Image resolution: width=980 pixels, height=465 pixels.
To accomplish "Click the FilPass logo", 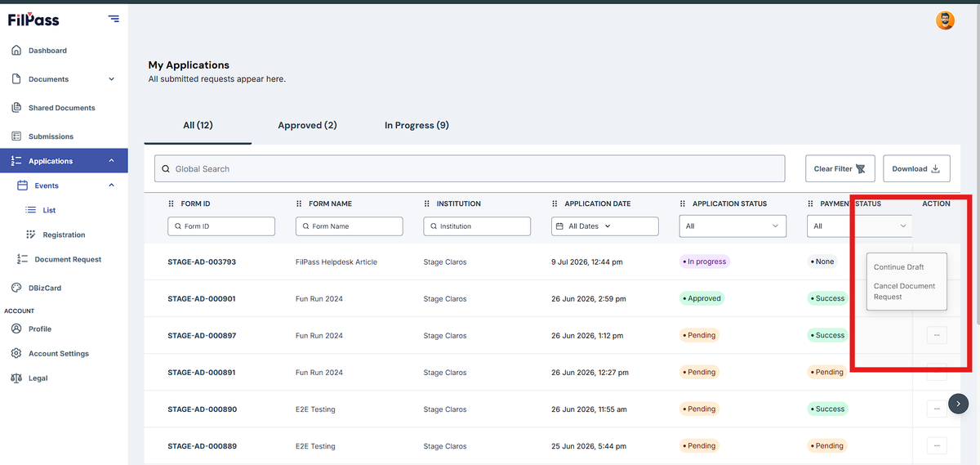I will tap(33, 19).
